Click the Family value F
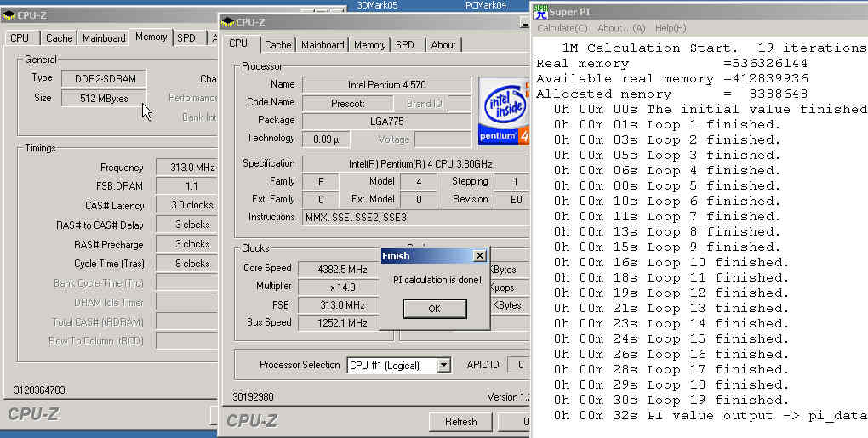 (x=321, y=182)
